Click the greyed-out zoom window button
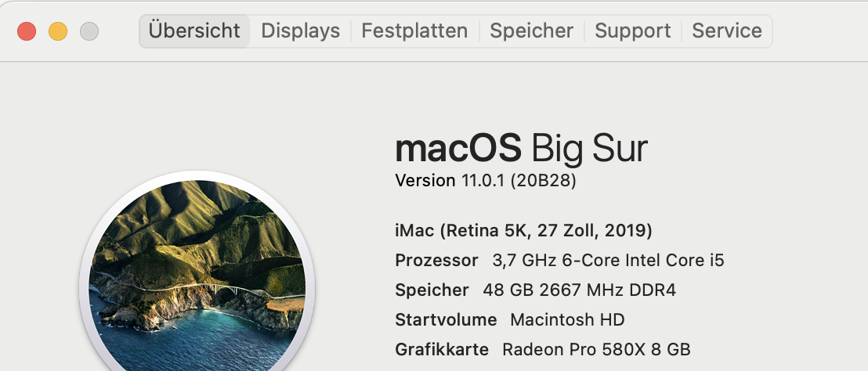 pyautogui.click(x=89, y=31)
